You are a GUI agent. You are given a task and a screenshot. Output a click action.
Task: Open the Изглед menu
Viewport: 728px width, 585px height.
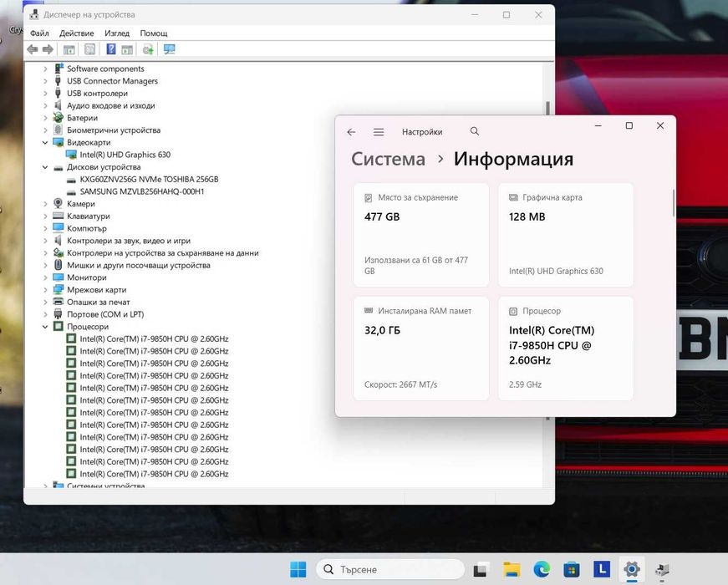[117, 33]
